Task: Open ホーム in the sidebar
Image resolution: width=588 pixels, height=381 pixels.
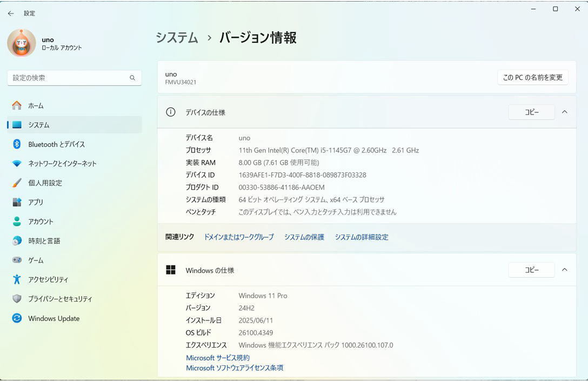Action: pos(75,106)
